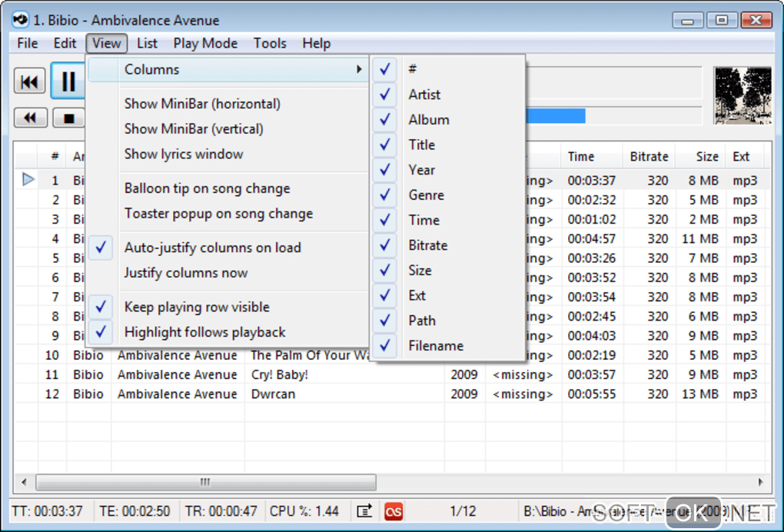Open the Play Mode menu

(x=205, y=44)
